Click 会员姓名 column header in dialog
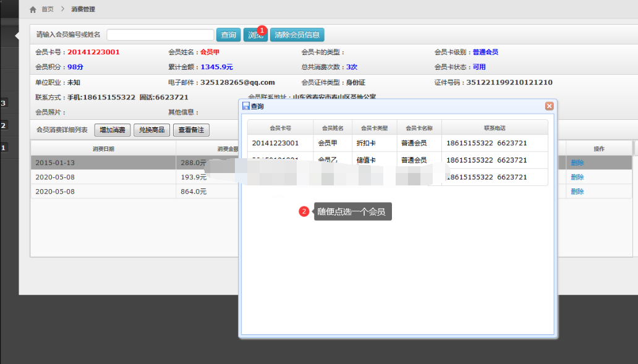This screenshot has height=364, width=638. click(333, 128)
